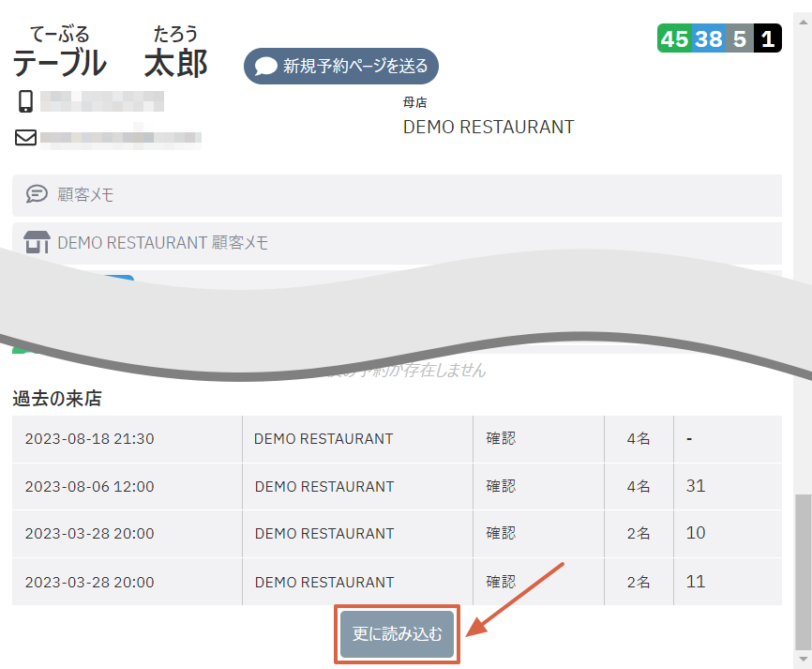Click the store icon beside DEMO RESTAURANT 顧客メモ
Image resolution: width=812 pixels, height=669 pixels.
[x=37, y=242]
